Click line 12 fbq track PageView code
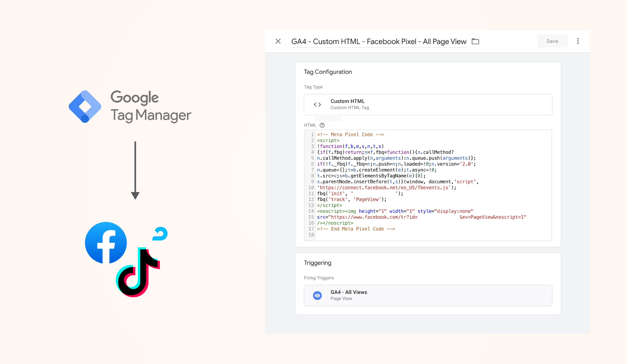 click(x=351, y=200)
